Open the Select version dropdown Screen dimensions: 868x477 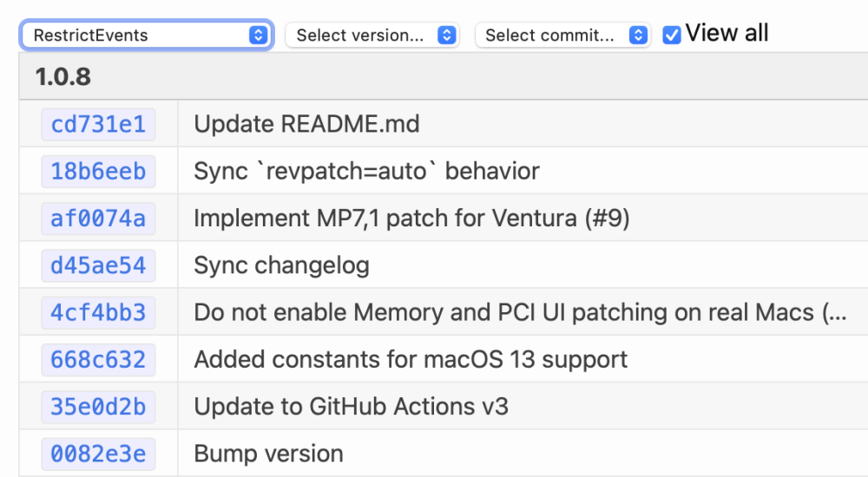pos(372,36)
